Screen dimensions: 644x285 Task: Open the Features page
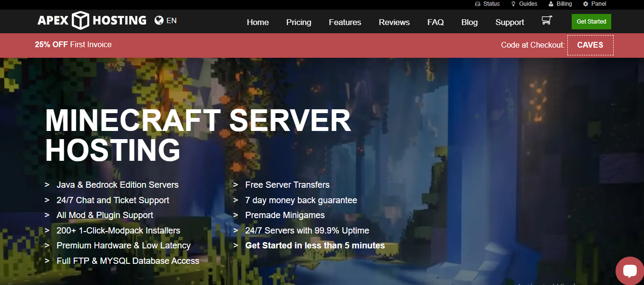[x=345, y=22]
